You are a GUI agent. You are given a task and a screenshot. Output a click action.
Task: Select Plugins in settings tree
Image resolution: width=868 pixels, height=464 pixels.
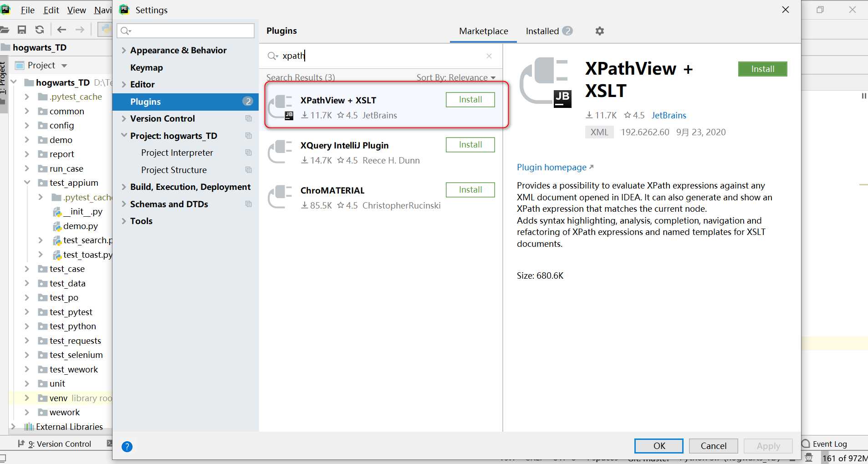pos(186,102)
